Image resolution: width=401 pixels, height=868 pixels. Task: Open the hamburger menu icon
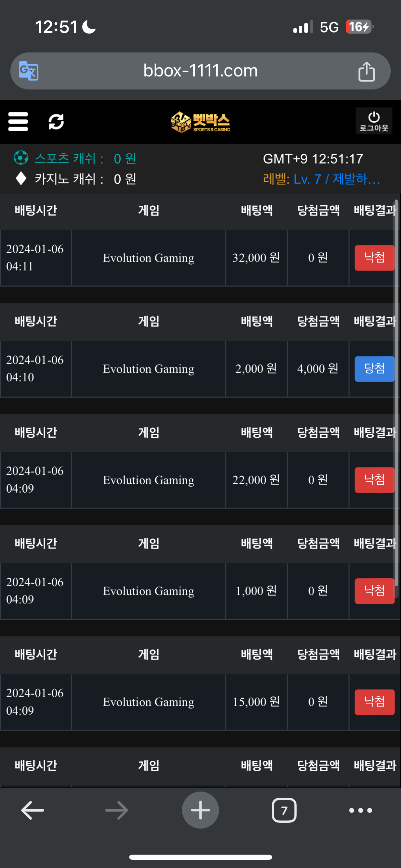(18, 122)
